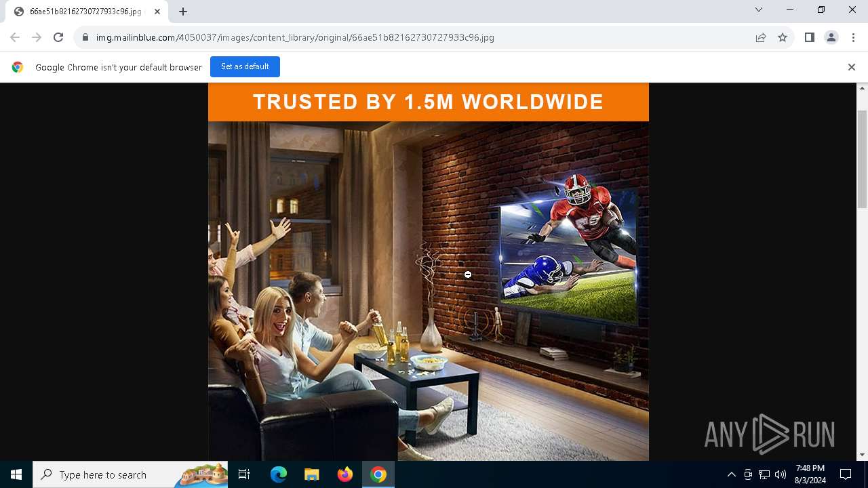Close the 66ae51b8...jpg tab
Screen dimensions: 868x488
point(157,12)
